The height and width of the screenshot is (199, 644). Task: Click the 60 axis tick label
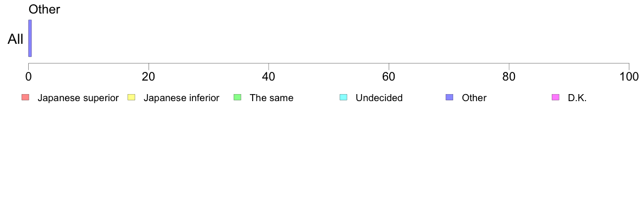[x=389, y=76]
